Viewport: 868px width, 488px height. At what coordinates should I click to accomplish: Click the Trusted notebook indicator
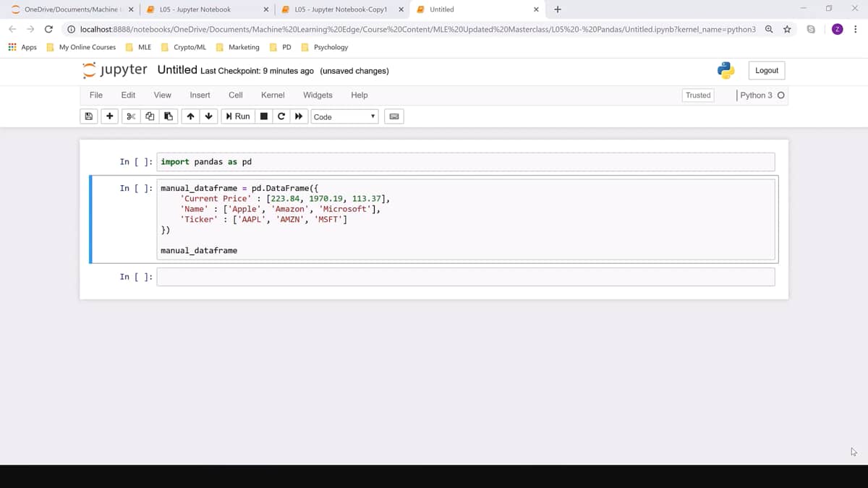click(x=698, y=95)
